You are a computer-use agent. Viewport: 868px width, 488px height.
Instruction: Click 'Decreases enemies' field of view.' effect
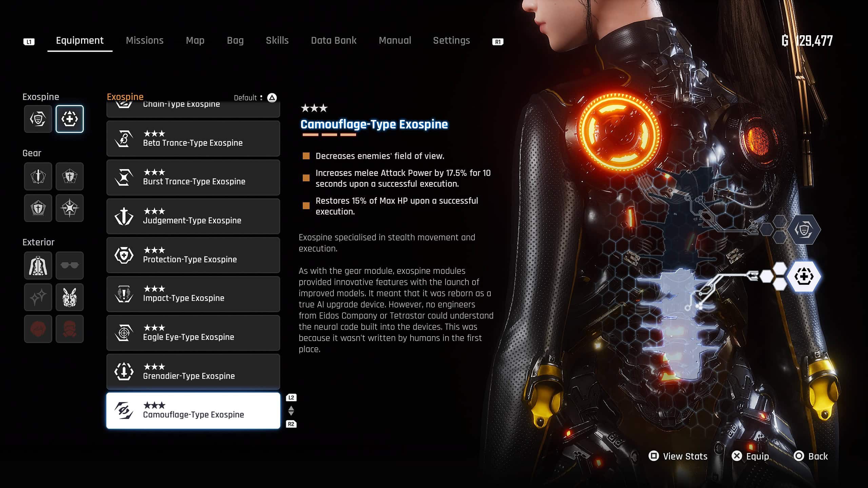[x=380, y=156]
